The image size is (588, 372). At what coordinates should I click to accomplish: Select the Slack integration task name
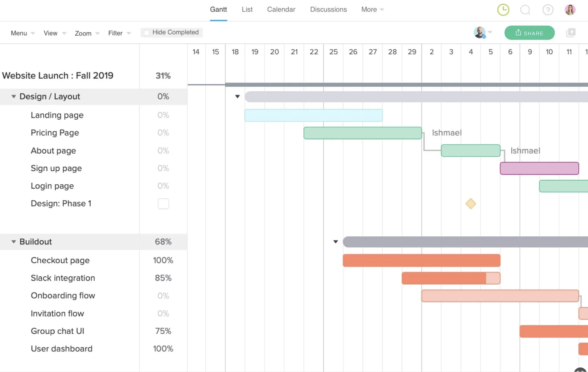[x=63, y=278]
